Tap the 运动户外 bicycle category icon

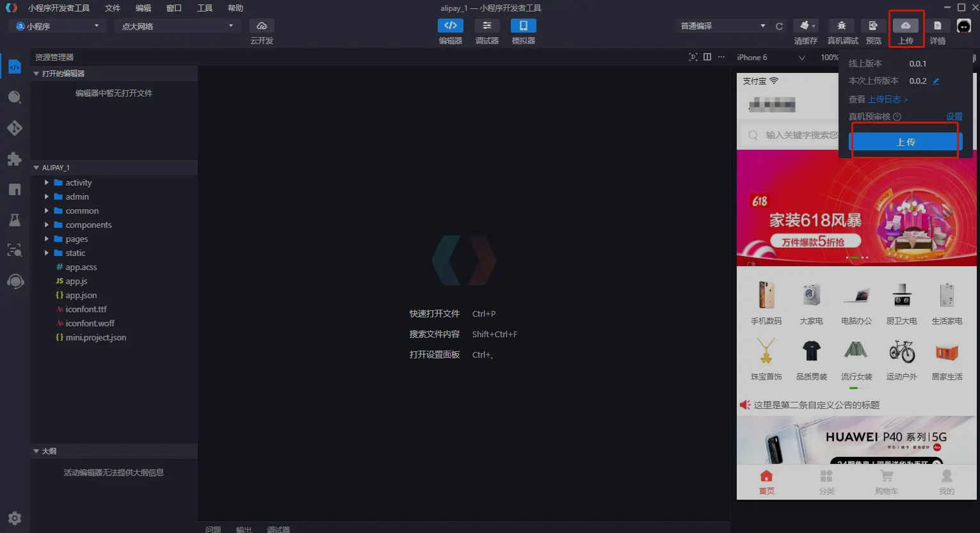tap(902, 351)
